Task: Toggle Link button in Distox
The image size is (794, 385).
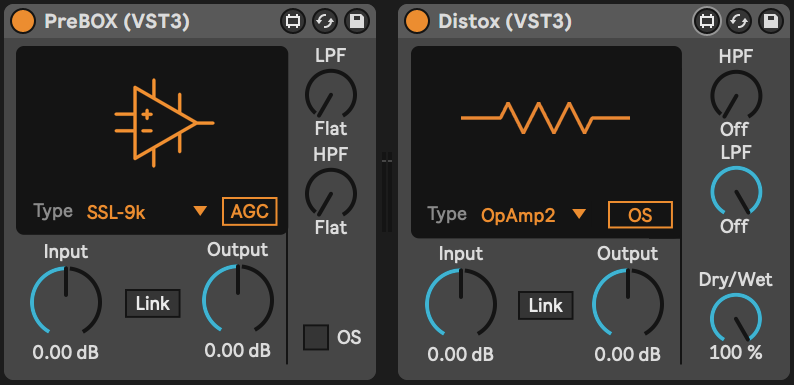Action: [545, 305]
